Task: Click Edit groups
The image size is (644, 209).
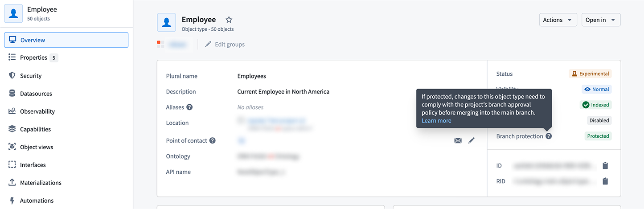Action: (230, 45)
